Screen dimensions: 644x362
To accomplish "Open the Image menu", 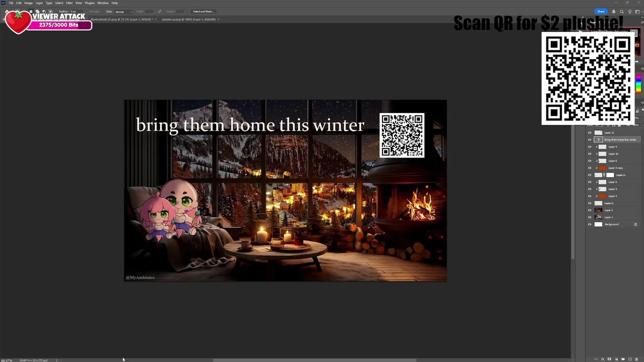I will pos(29,3).
